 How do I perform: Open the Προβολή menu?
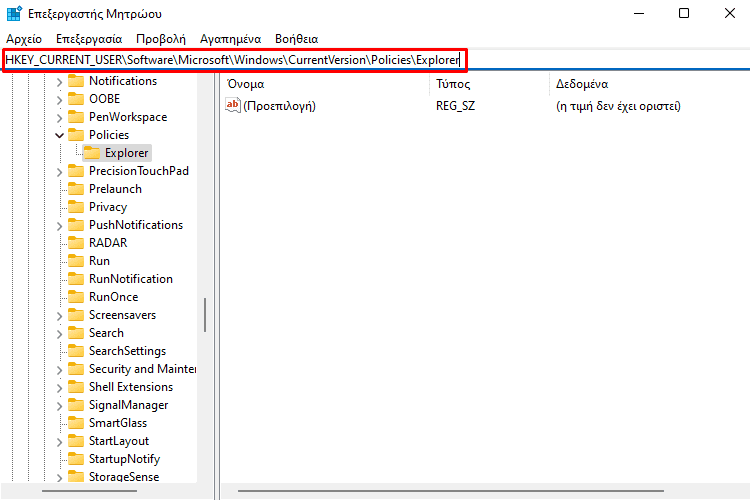click(x=161, y=39)
